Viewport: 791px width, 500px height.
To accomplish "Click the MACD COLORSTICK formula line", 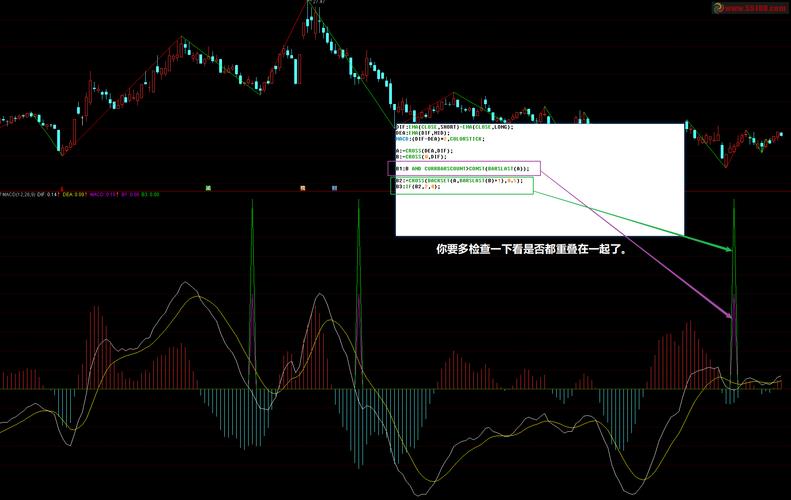I will (440, 139).
